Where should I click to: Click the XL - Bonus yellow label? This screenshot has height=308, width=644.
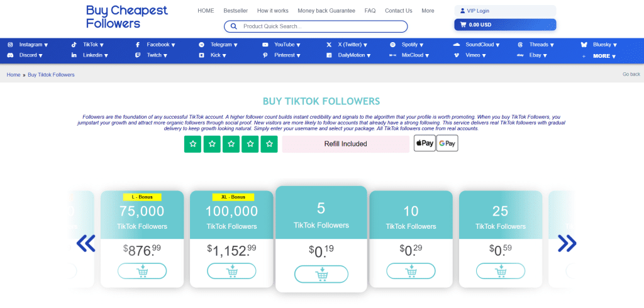233,197
